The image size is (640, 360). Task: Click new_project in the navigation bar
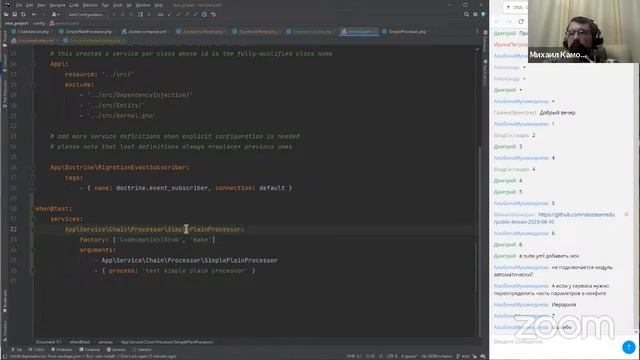[16, 23]
